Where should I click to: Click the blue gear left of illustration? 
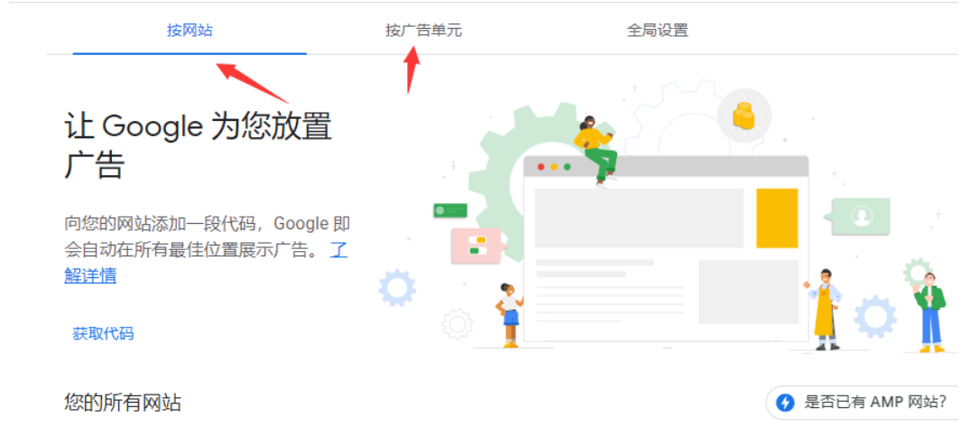[397, 288]
